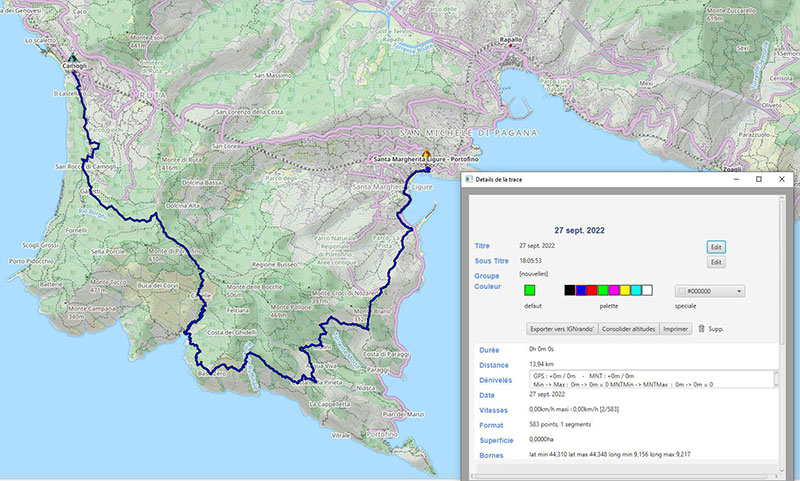
Task: Click the Bornes lat/long values line
Action: coord(610,454)
